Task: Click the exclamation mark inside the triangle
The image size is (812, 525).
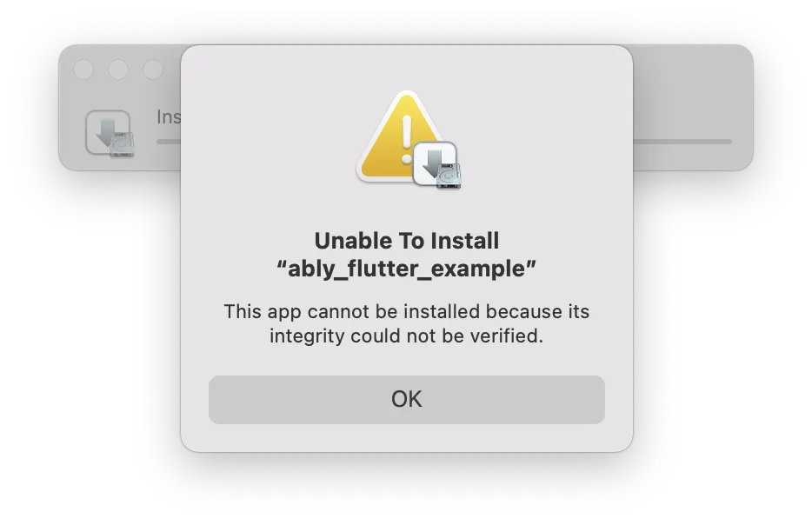Action: pos(407,139)
